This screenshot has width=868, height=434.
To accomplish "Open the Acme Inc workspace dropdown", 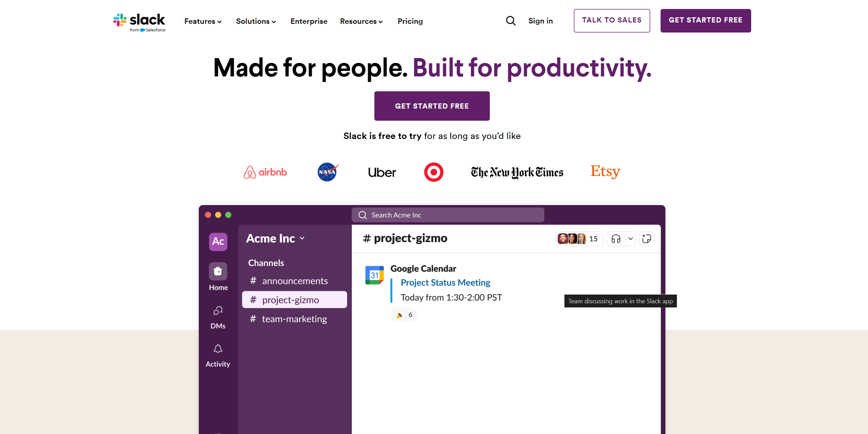I will pyautogui.click(x=276, y=238).
